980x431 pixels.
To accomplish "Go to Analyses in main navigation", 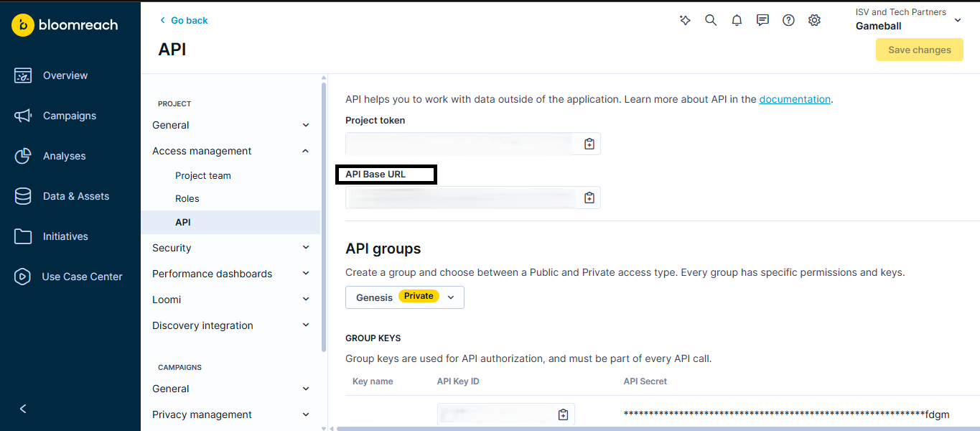I will [x=65, y=156].
